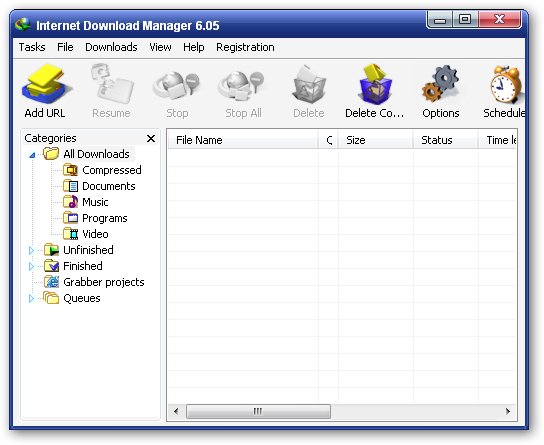Select the Queues folder icon

tap(51, 298)
